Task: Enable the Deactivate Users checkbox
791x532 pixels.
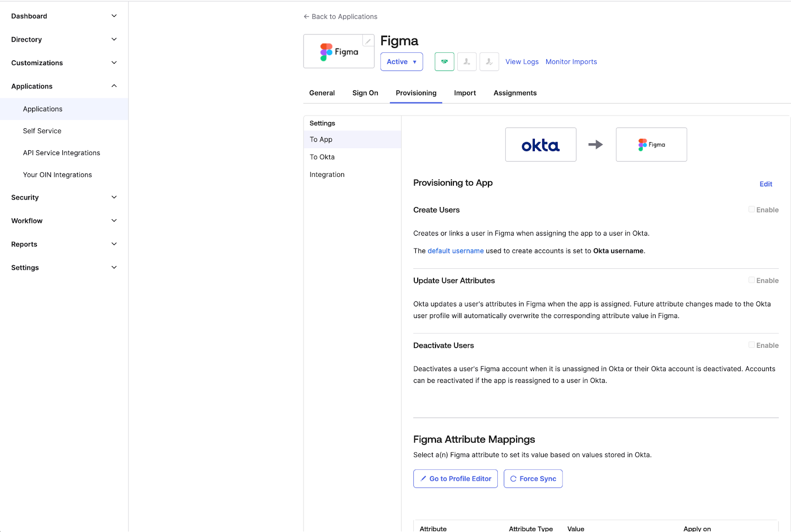Action: (x=751, y=345)
